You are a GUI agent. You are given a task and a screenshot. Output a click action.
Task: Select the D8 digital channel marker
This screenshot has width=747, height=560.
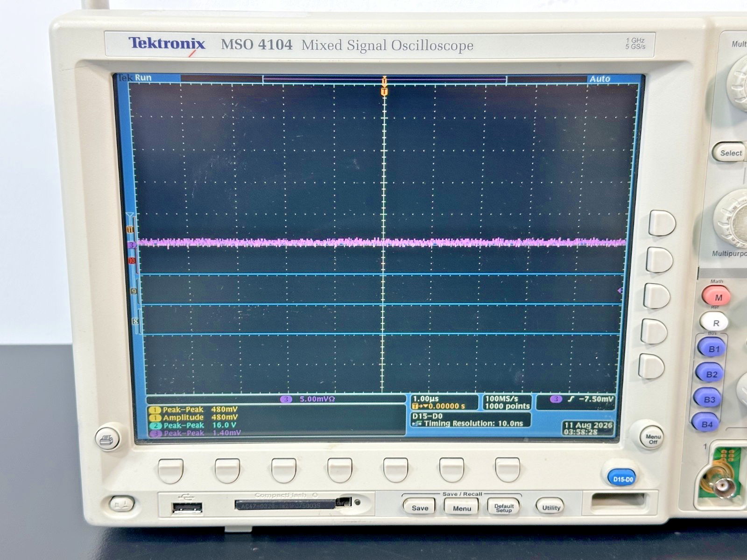(x=135, y=321)
